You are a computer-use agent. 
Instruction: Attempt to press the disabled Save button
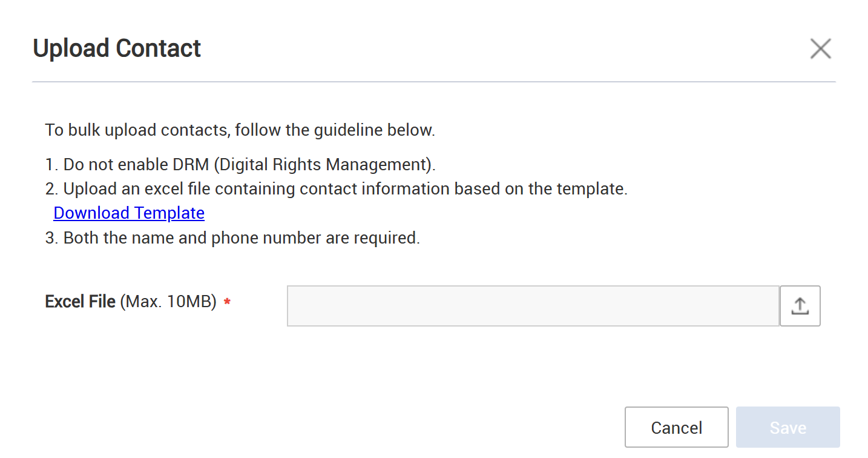[x=787, y=427]
